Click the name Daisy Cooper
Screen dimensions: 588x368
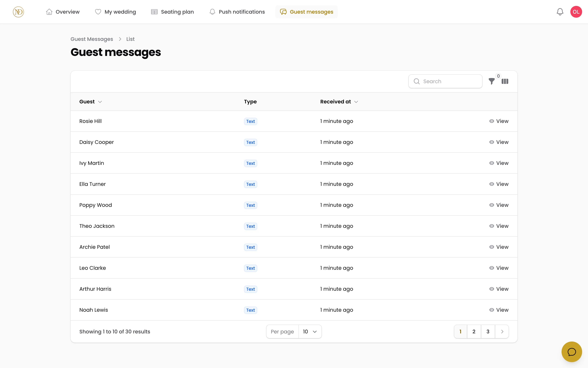(96, 142)
